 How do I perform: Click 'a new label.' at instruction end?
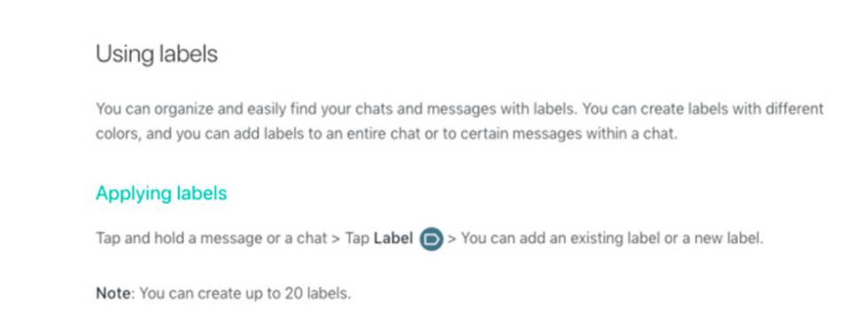tap(732, 239)
